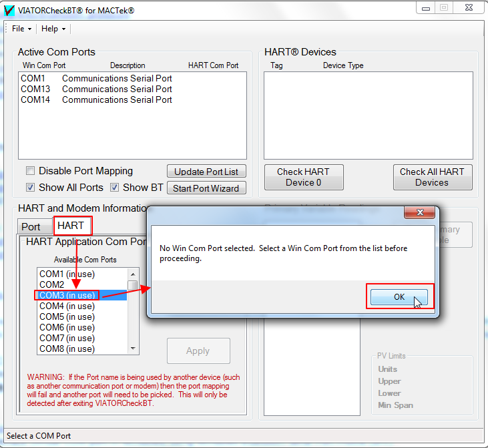
Task: Select COM3 (in use) highlighted entry
Action: pyautogui.click(x=82, y=295)
